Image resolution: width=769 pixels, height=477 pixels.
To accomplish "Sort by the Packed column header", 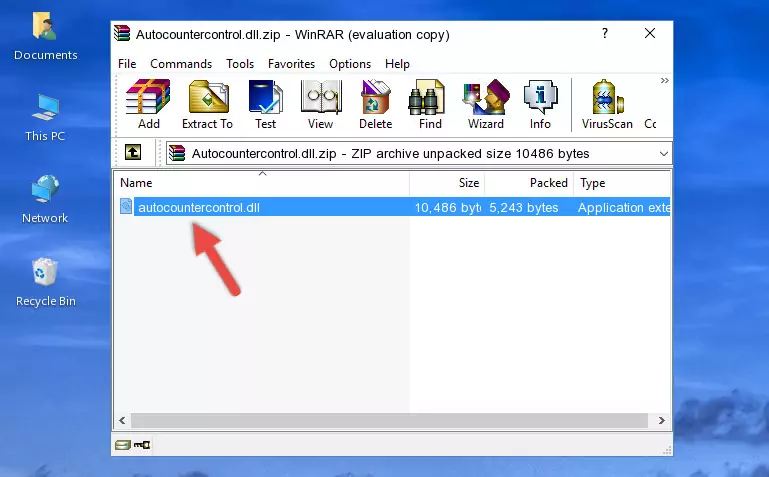I will [529, 183].
